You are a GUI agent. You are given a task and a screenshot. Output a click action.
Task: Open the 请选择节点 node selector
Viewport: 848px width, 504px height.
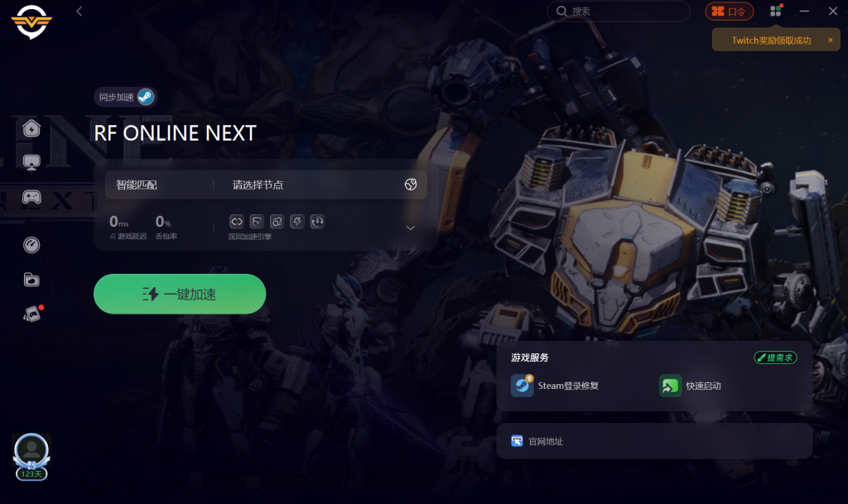point(320,185)
